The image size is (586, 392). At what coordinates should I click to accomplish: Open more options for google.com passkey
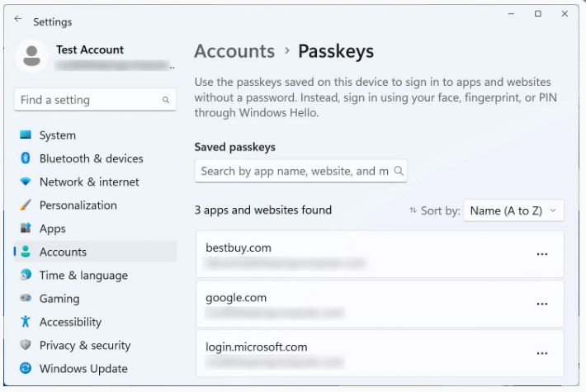542,304
